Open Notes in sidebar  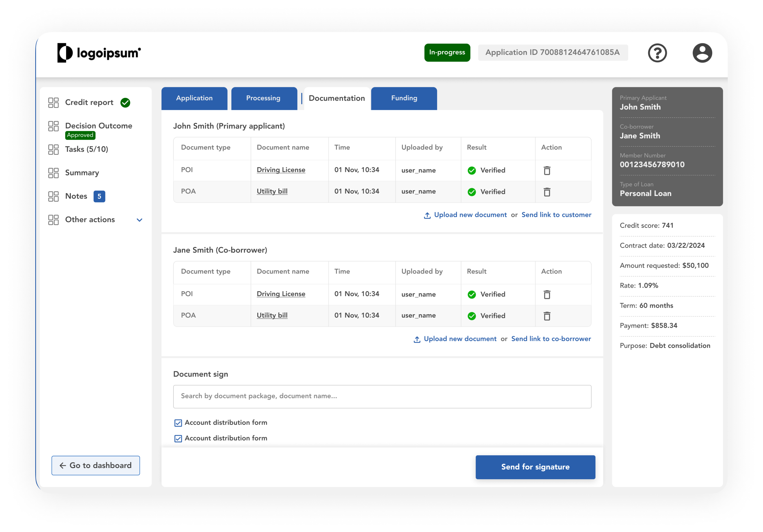[76, 196]
